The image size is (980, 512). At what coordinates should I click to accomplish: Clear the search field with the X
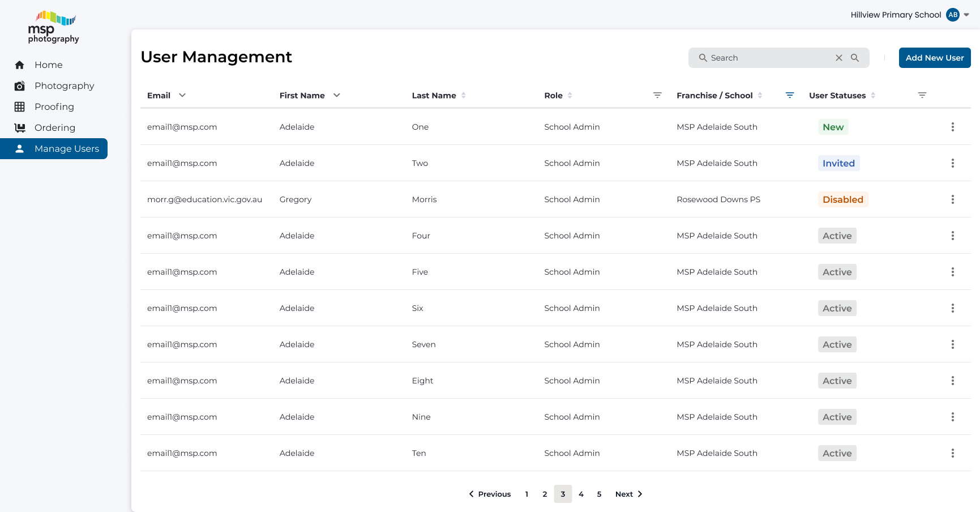(838, 57)
